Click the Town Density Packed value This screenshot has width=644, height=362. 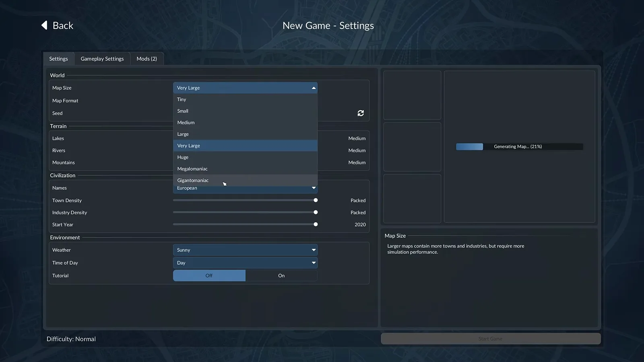[358, 200]
